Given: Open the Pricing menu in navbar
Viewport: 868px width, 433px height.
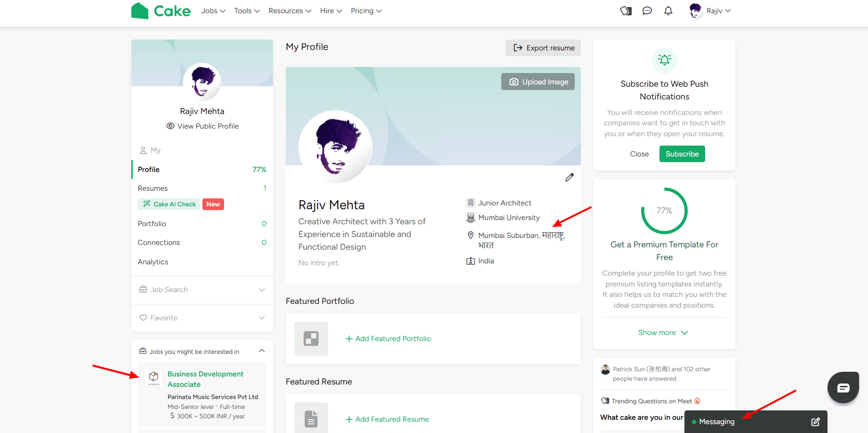Looking at the screenshot, I should [366, 10].
